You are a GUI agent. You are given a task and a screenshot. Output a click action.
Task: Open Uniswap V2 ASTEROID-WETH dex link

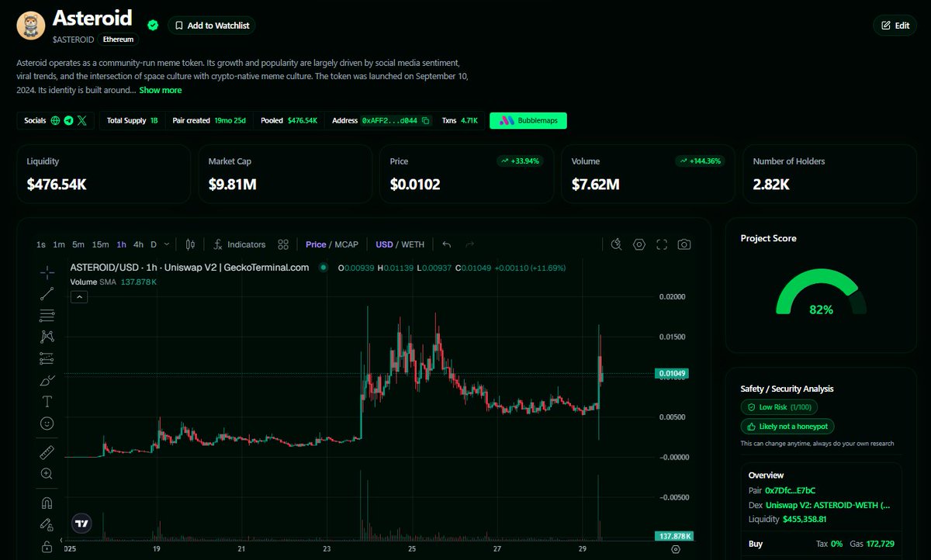pos(828,505)
